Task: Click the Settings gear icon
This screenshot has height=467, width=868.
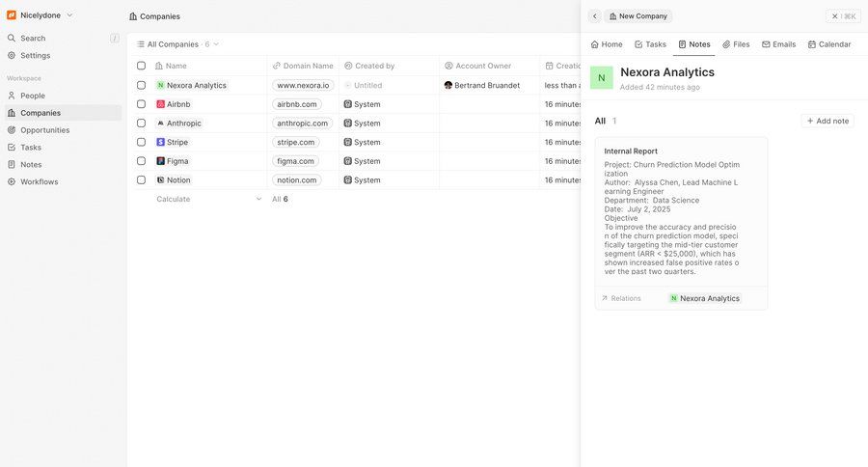Action: (x=11, y=55)
